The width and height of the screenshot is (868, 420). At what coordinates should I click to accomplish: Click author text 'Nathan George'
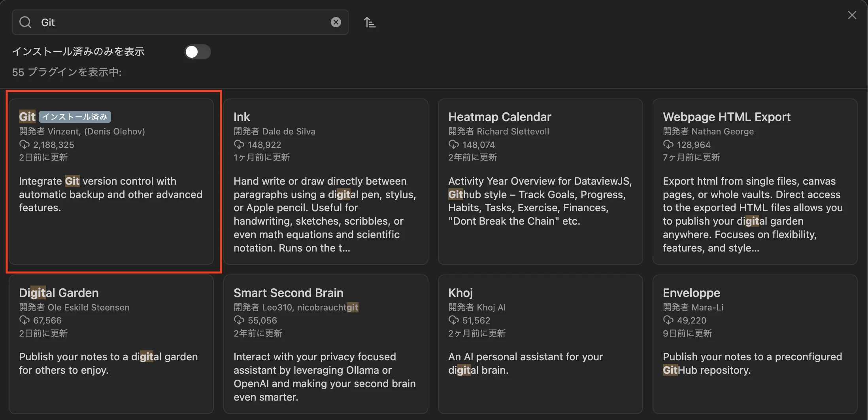723,131
